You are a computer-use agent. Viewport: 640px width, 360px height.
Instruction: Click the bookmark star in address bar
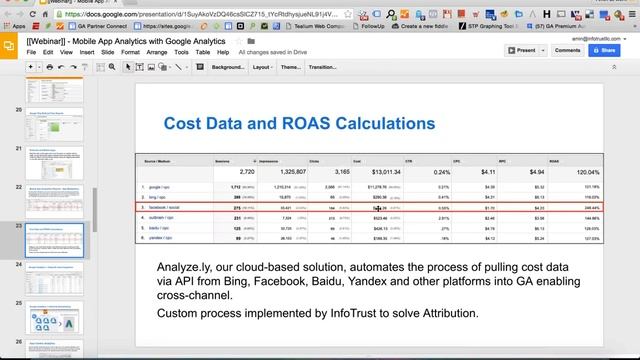coord(347,14)
